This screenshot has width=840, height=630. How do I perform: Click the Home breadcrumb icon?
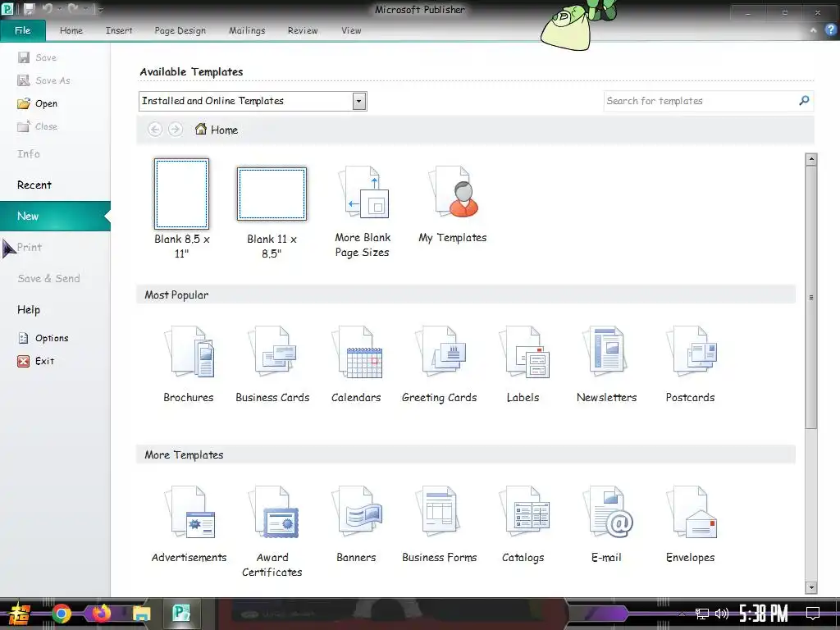[x=201, y=129]
